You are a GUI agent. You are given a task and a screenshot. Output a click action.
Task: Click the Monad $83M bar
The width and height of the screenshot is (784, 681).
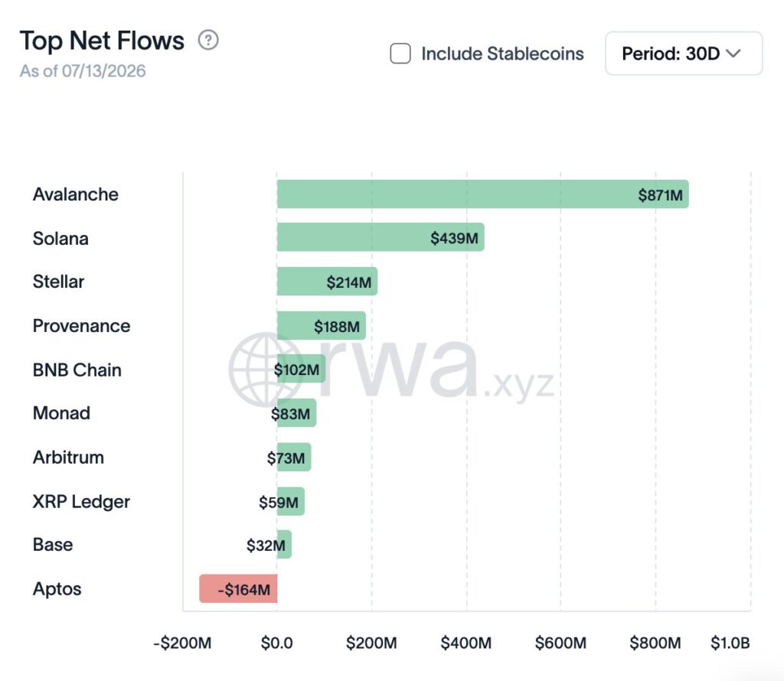296,412
